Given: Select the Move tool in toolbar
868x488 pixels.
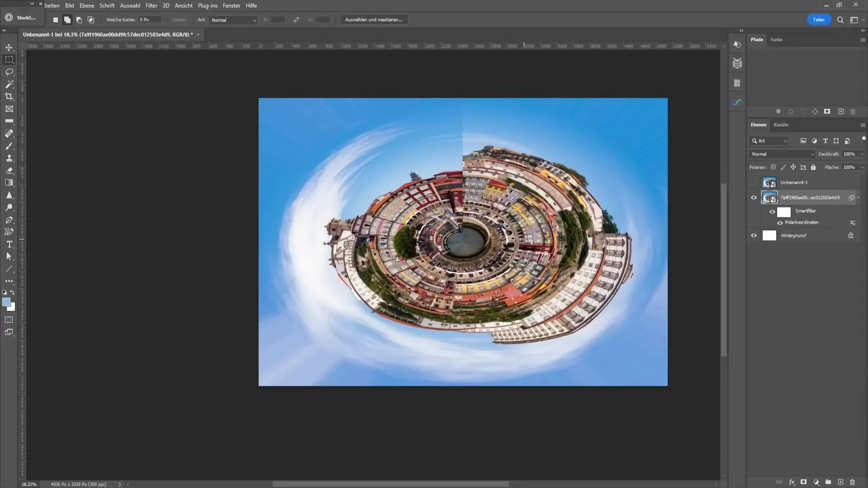Looking at the screenshot, I should tap(9, 47).
